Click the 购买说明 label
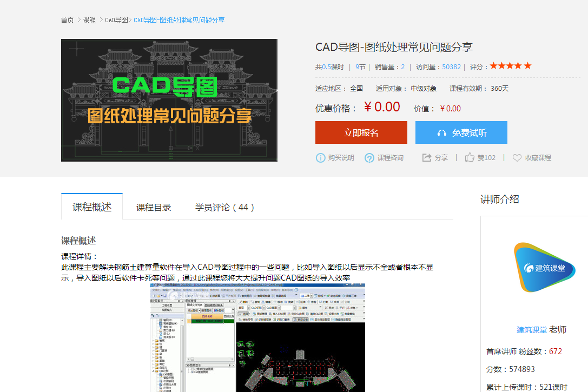This screenshot has height=392, width=588. point(341,158)
